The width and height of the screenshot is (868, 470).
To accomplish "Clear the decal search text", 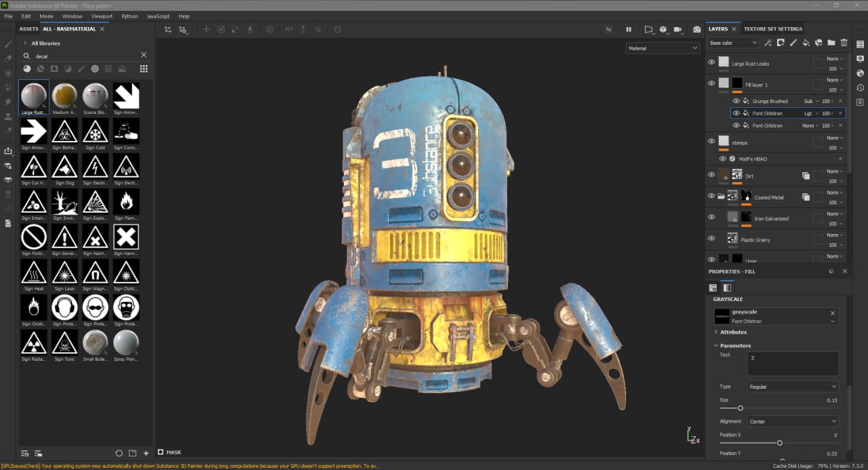I will click(x=144, y=55).
